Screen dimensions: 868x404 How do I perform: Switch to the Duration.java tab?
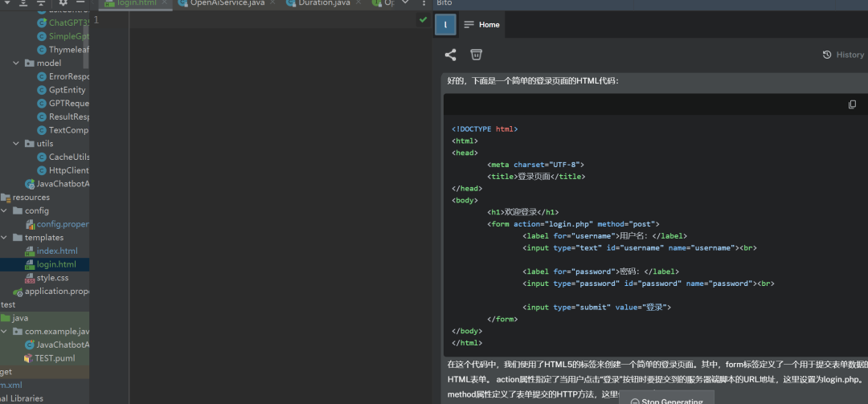[324, 3]
